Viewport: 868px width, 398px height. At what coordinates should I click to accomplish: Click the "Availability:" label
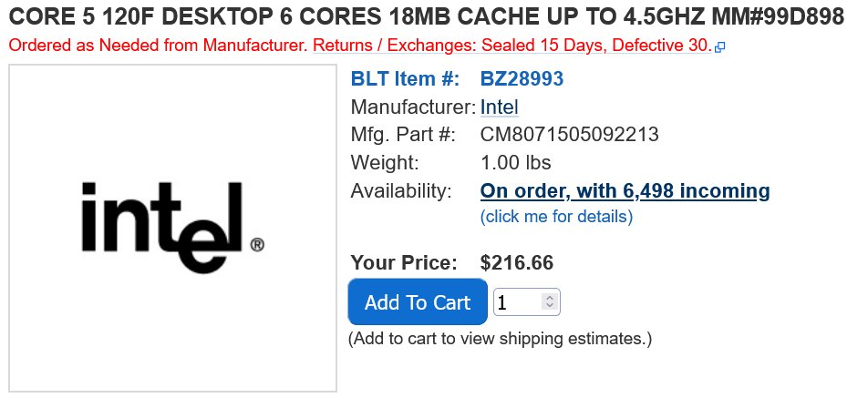pos(401,191)
